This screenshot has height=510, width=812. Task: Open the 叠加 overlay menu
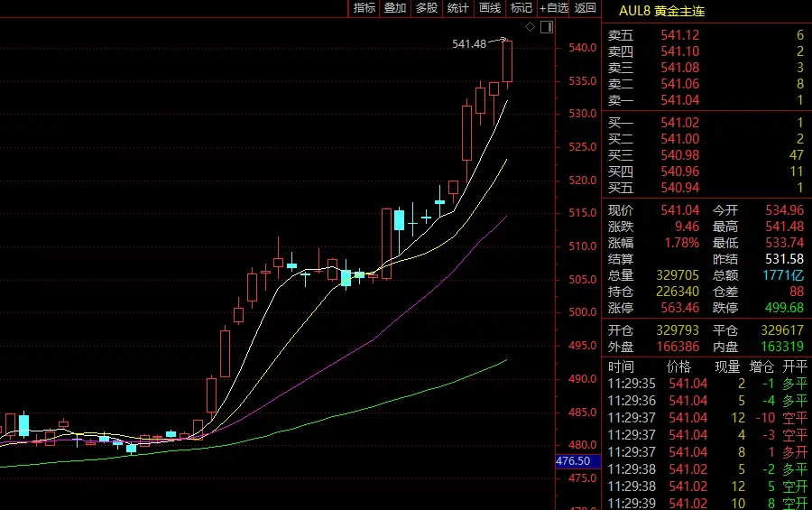(395, 8)
